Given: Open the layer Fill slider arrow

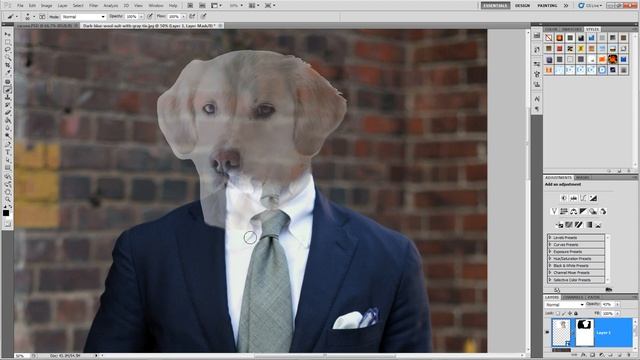Looking at the screenshot, I should (x=618, y=313).
